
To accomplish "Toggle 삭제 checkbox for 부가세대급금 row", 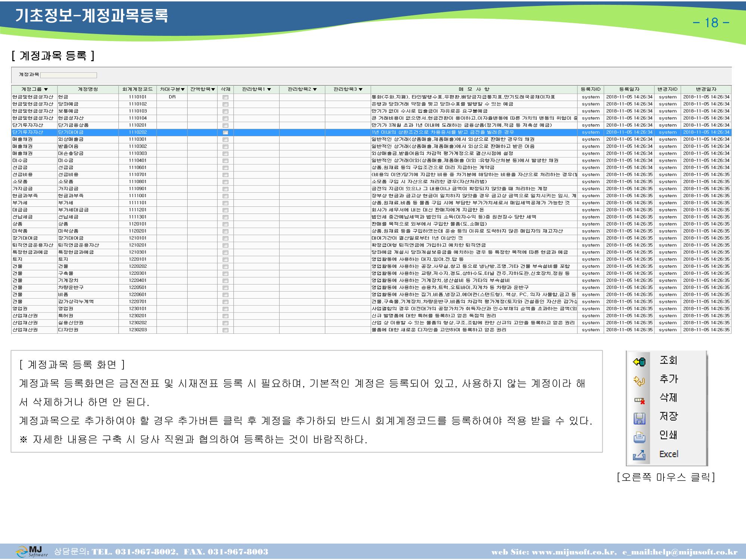I will (x=225, y=210).
